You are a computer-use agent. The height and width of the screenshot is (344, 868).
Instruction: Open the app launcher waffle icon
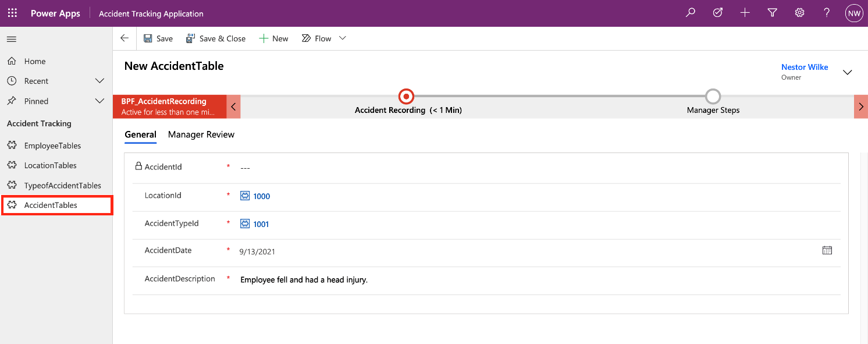(x=12, y=13)
